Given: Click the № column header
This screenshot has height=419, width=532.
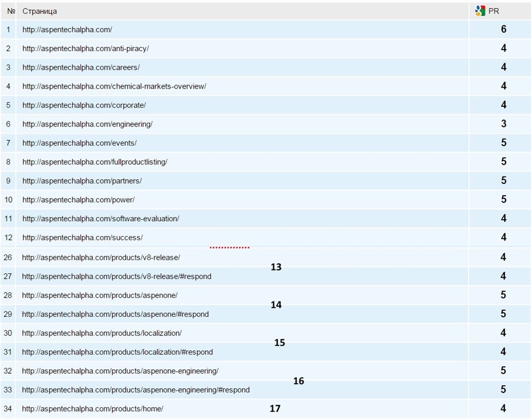Looking at the screenshot, I should click(x=11, y=11).
